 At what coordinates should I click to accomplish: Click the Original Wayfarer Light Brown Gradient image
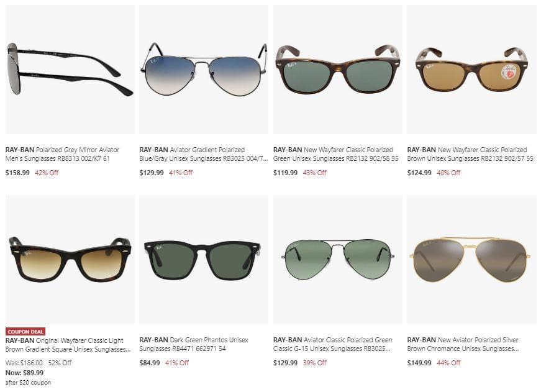(70, 260)
